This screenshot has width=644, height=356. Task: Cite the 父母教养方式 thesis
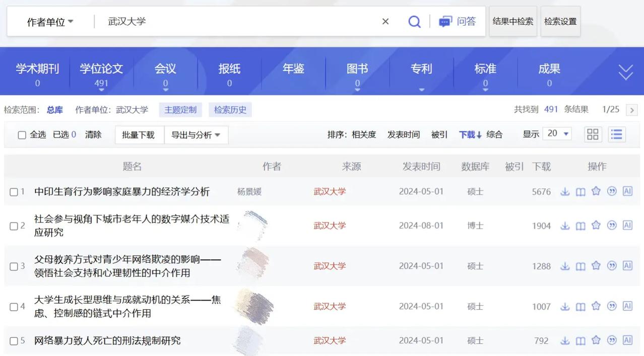pyautogui.click(x=612, y=265)
